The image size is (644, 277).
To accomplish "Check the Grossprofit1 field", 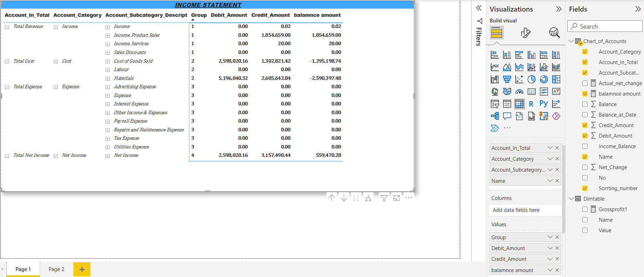I will tap(585, 209).
